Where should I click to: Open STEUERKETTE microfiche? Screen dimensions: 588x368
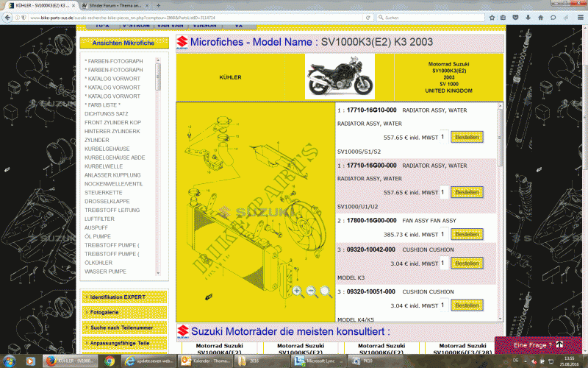104,193
